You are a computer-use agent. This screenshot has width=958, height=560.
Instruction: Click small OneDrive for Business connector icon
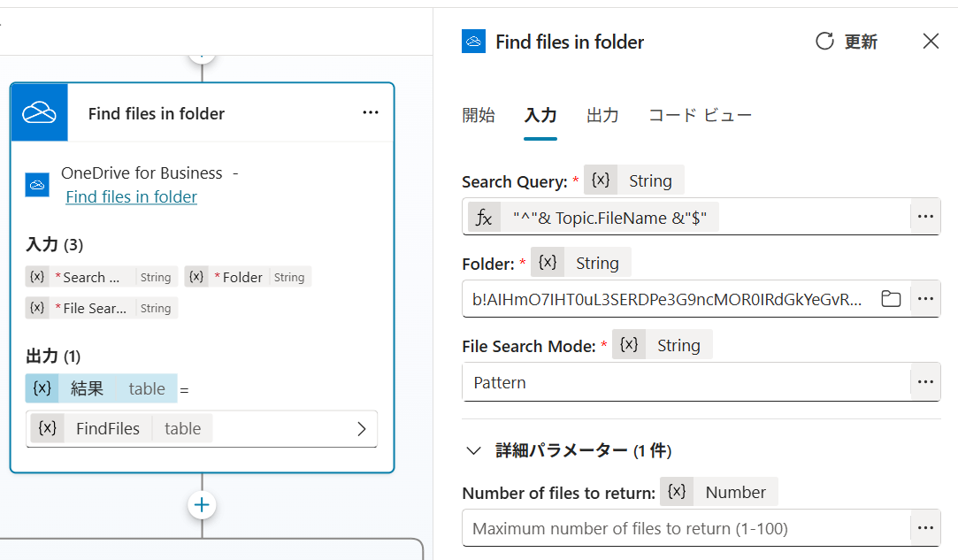[x=37, y=185]
